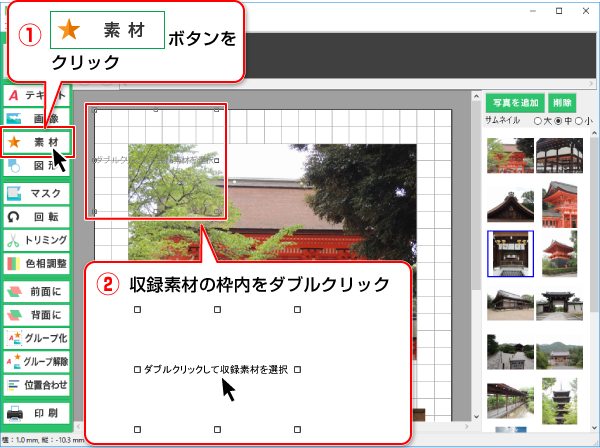Set thumbnail size to 小 (small)

pos(578,120)
